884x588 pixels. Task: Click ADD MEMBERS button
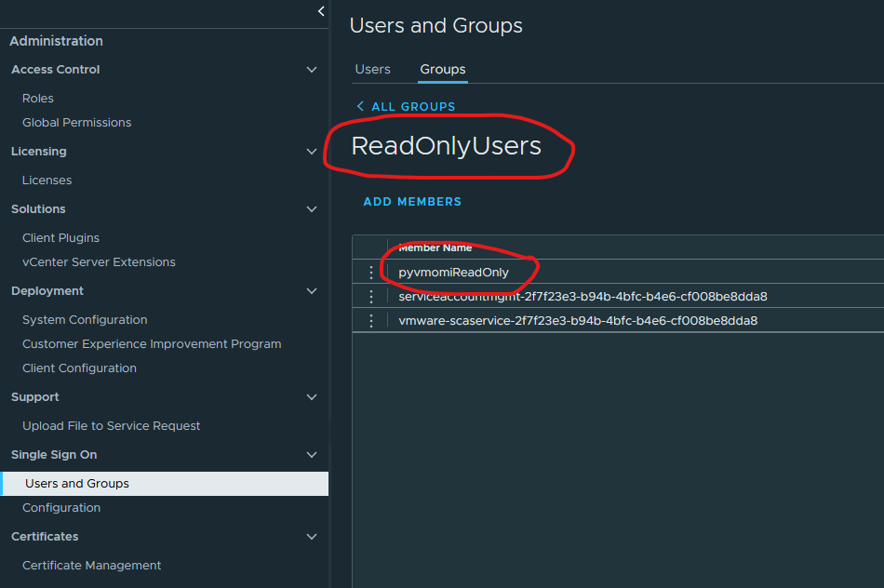click(412, 202)
